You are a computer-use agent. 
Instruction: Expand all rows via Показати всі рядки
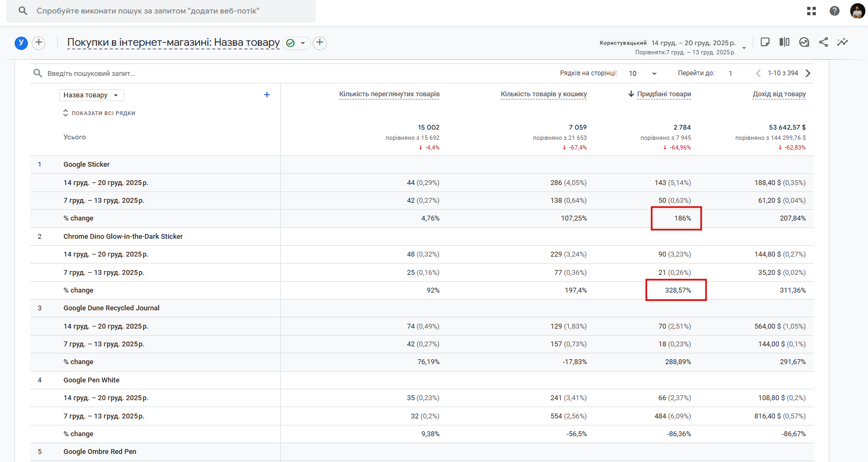pyautogui.click(x=99, y=113)
